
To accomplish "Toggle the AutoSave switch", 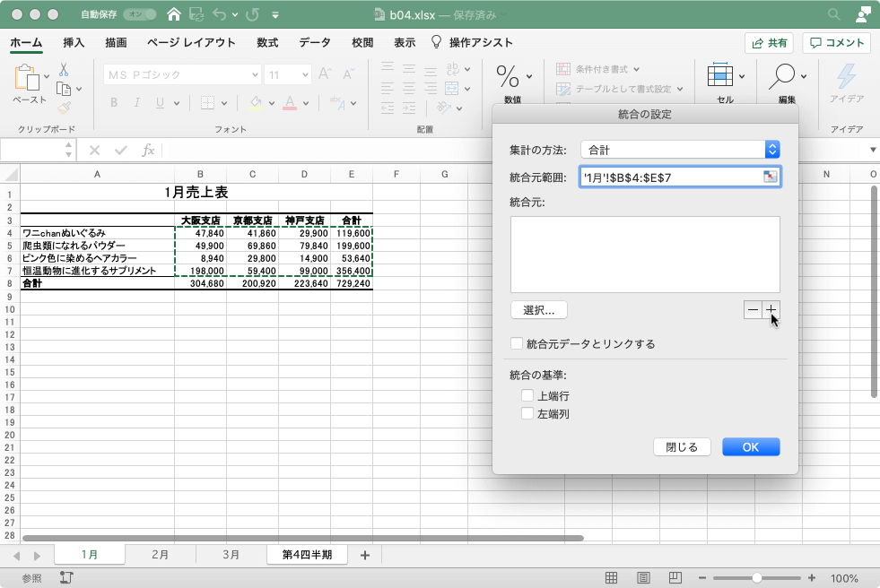I will pos(140,14).
